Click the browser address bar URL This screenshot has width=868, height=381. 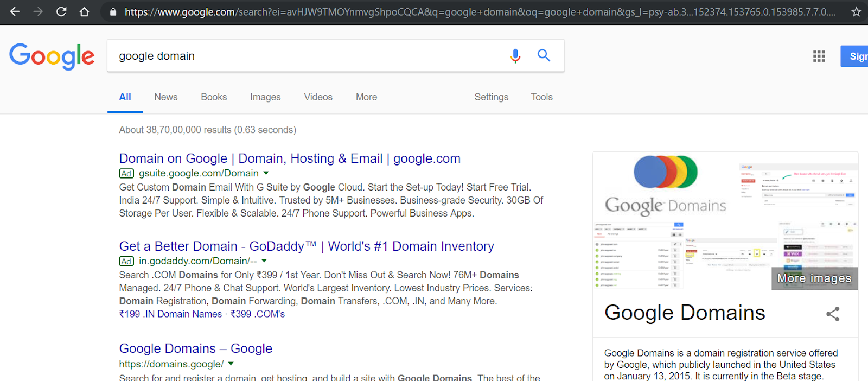pos(480,11)
